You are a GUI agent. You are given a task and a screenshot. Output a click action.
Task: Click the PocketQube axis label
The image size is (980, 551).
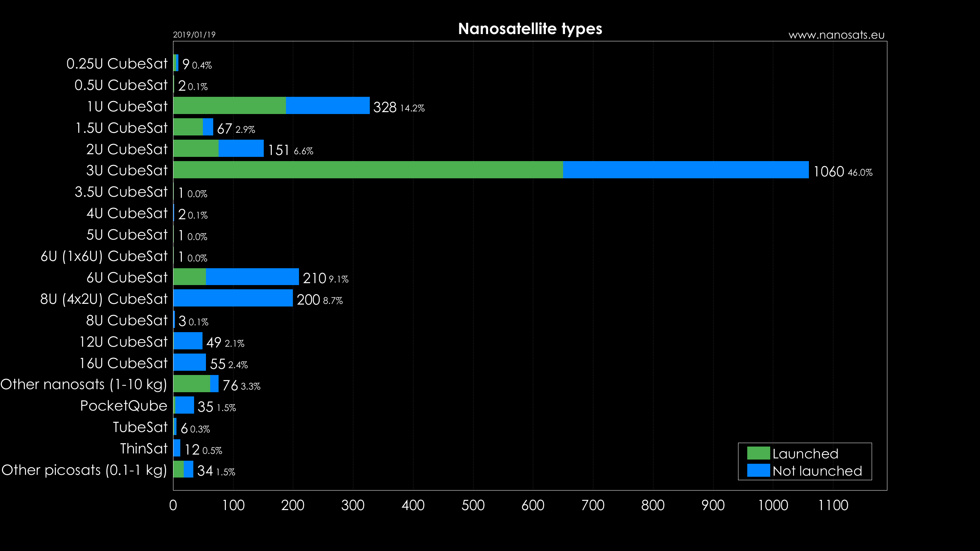(124, 406)
